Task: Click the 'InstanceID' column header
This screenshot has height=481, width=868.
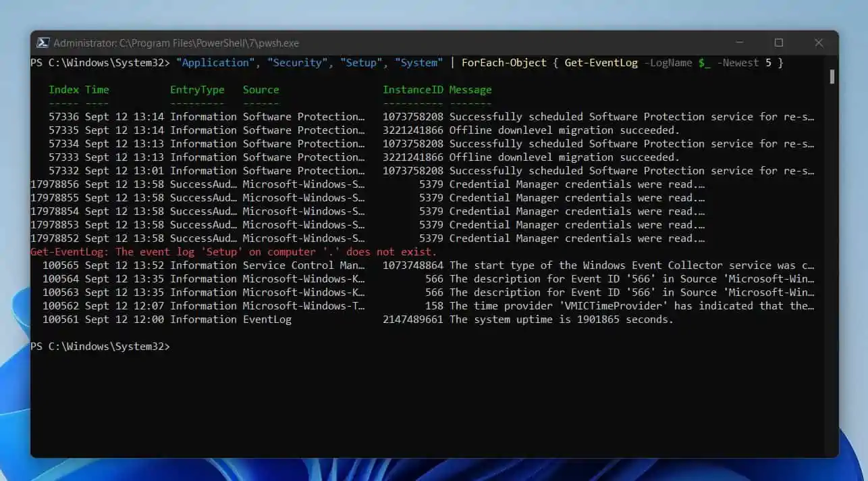Action: point(412,90)
